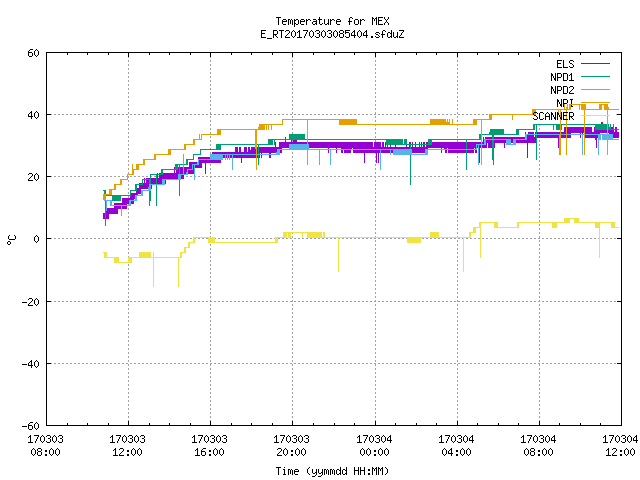The width and height of the screenshot is (640, 480).
Task: Click the yellow SCANNER legend line
Action: click(595, 116)
